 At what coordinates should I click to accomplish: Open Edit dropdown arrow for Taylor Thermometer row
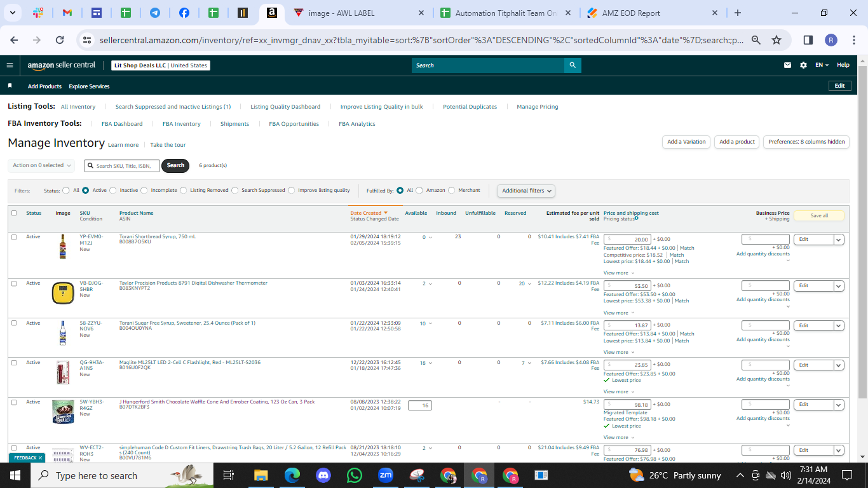tap(839, 286)
